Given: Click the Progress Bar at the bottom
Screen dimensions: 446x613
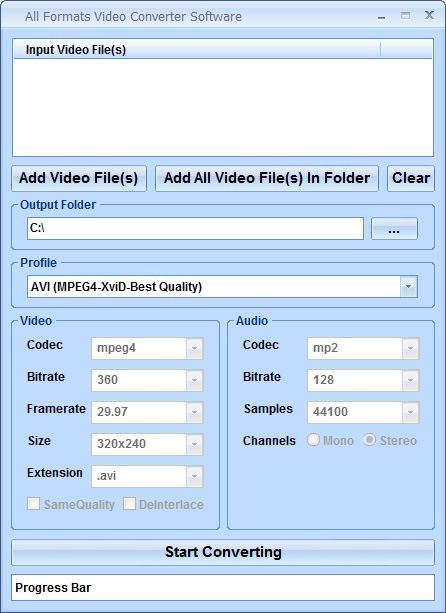Looking at the screenshot, I should pos(223,588).
